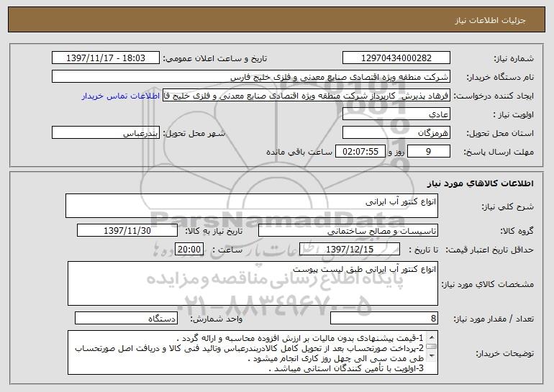The width and height of the screenshot is (554, 392).
Task: Open the اطلاعات تماس خریدار link
Action: 121,96
